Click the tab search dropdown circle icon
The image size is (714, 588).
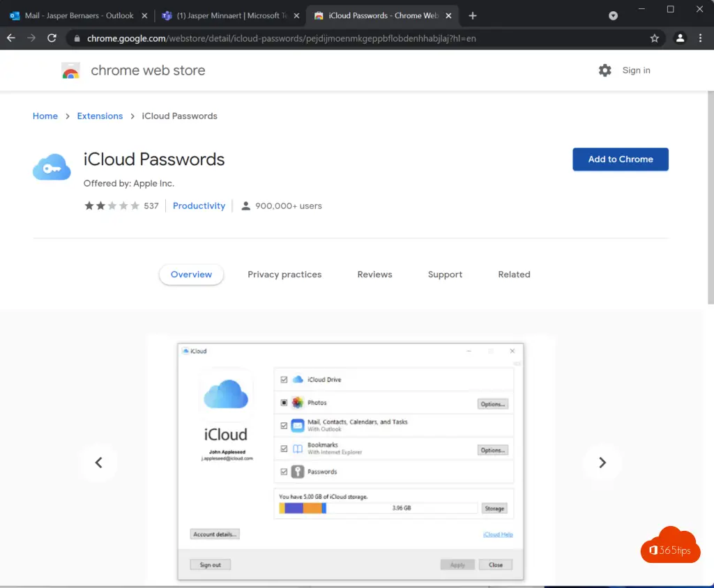point(614,16)
